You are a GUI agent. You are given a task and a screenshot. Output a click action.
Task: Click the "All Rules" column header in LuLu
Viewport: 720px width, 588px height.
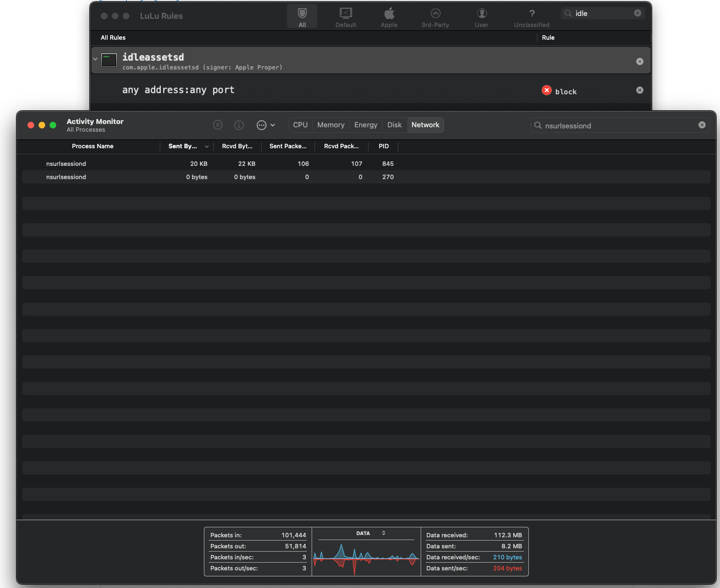(x=113, y=37)
